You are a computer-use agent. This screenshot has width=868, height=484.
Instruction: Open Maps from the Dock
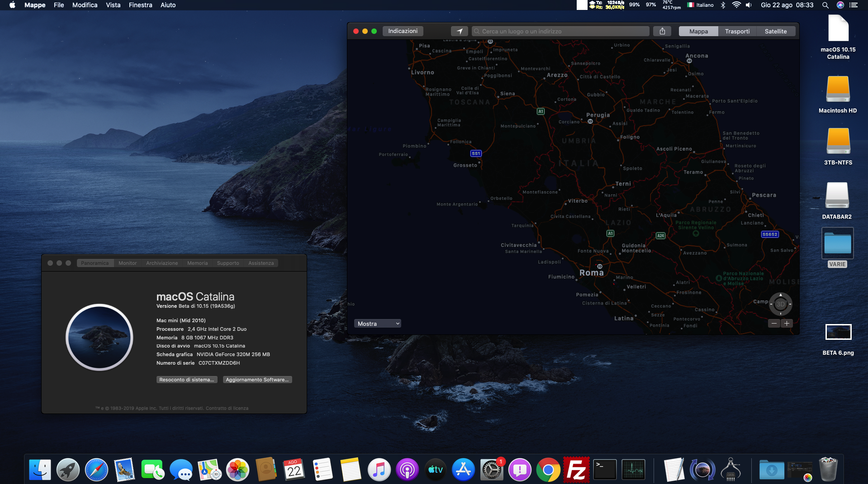click(209, 470)
